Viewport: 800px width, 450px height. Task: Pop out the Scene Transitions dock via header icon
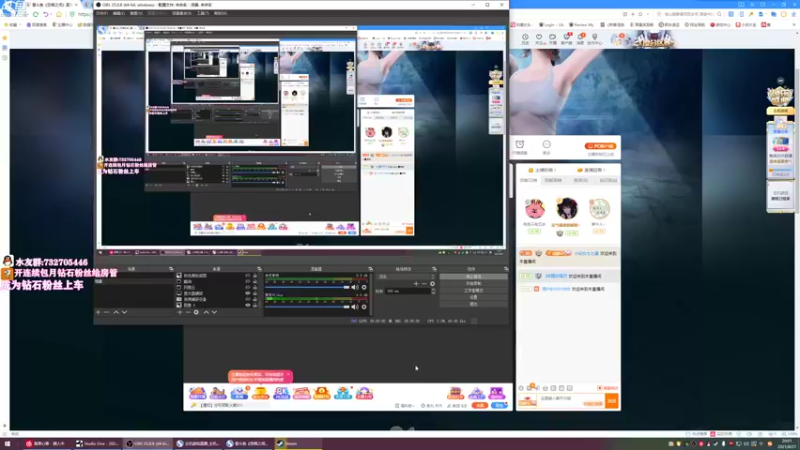point(434,269)
